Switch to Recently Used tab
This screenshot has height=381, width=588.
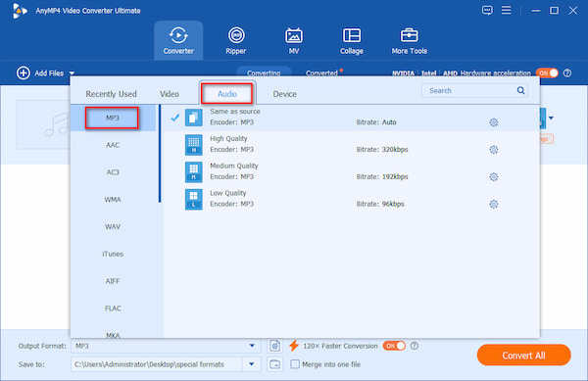pyautogui.click(x=111, y=94)
